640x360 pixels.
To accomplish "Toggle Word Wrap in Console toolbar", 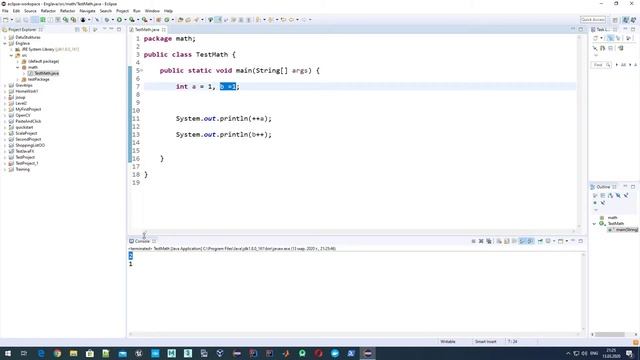I will [x=514, y=241].
